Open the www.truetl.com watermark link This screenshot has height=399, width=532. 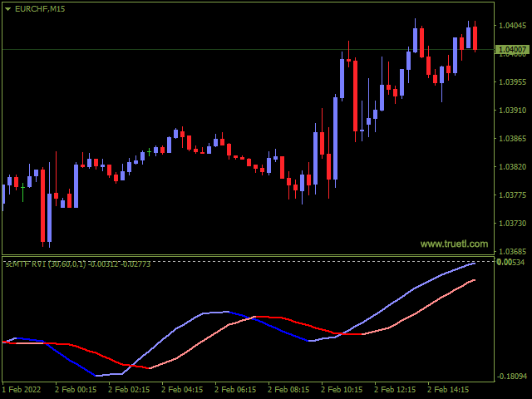(x=454, y=244)
